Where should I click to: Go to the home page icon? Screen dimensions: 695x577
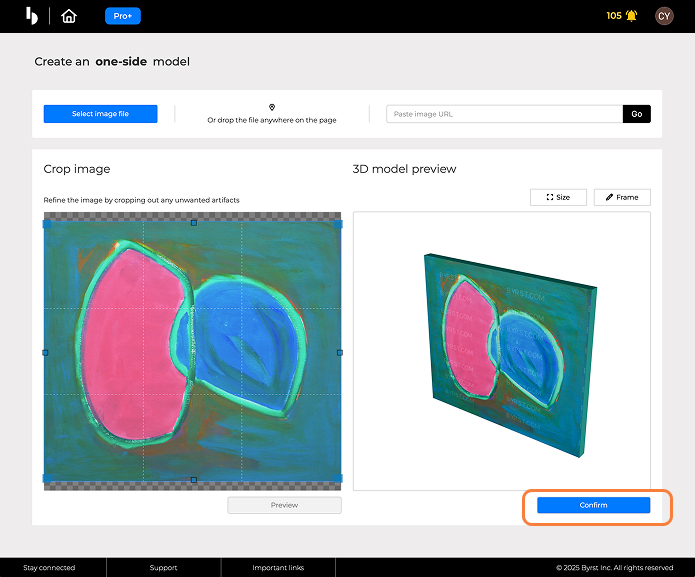68,16
